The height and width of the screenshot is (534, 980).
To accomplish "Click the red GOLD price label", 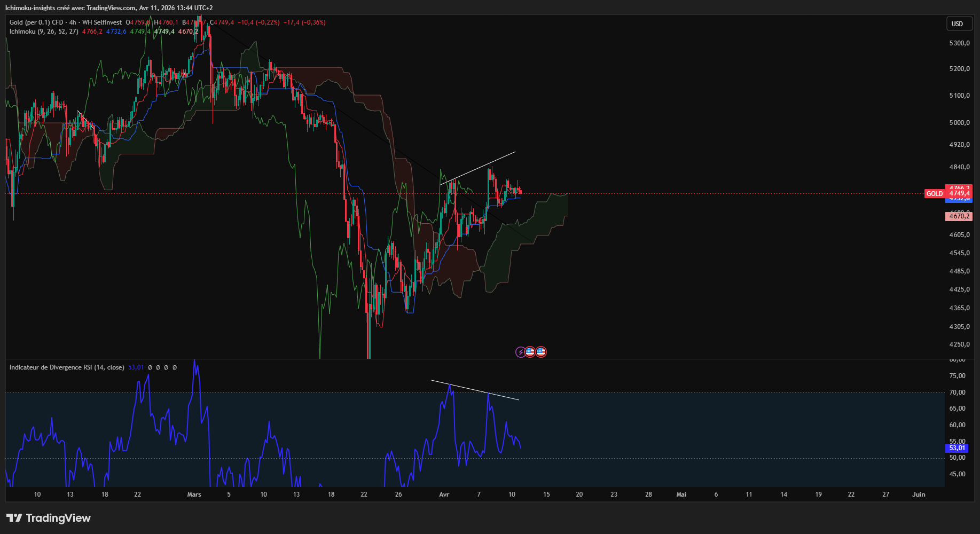I will [x=934, y=194].
